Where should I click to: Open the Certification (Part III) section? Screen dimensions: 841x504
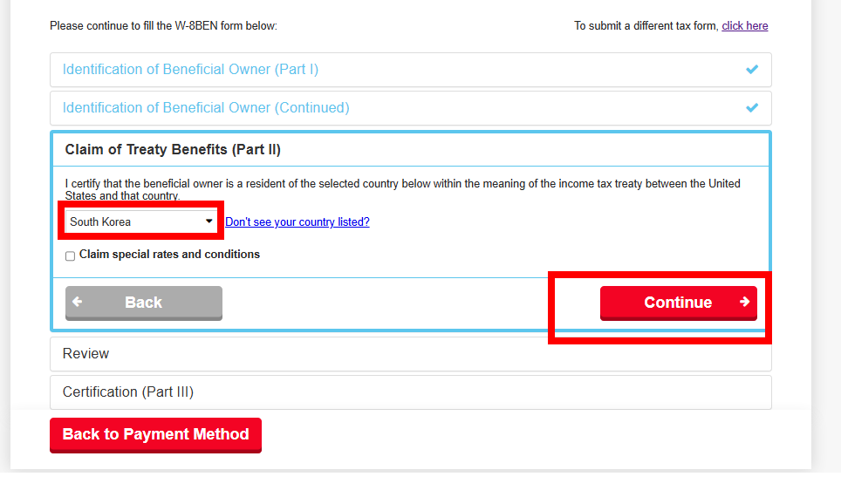(411, 392)
